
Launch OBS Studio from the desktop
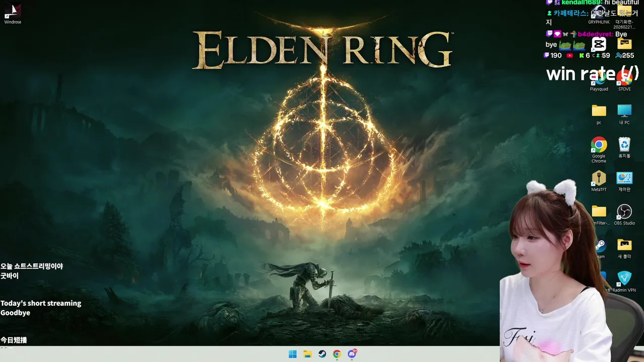(624, 215)
